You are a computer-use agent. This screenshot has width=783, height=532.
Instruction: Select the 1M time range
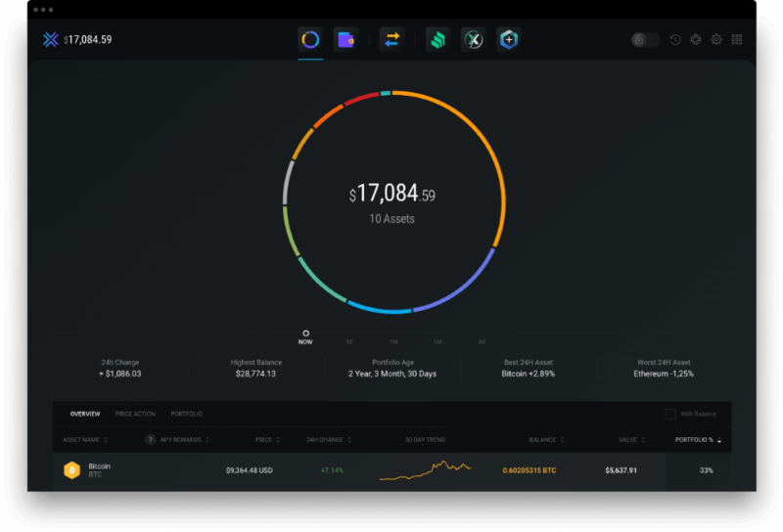(x=438, y=342)
